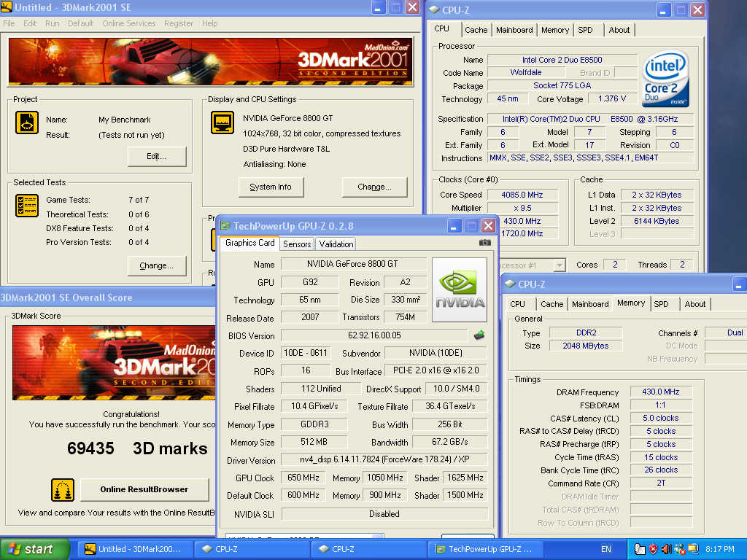The height and width of the screenshot is (560, 747).
Task: Switch to SPD tab in top CPU-Z window
Action: [586, 30]
